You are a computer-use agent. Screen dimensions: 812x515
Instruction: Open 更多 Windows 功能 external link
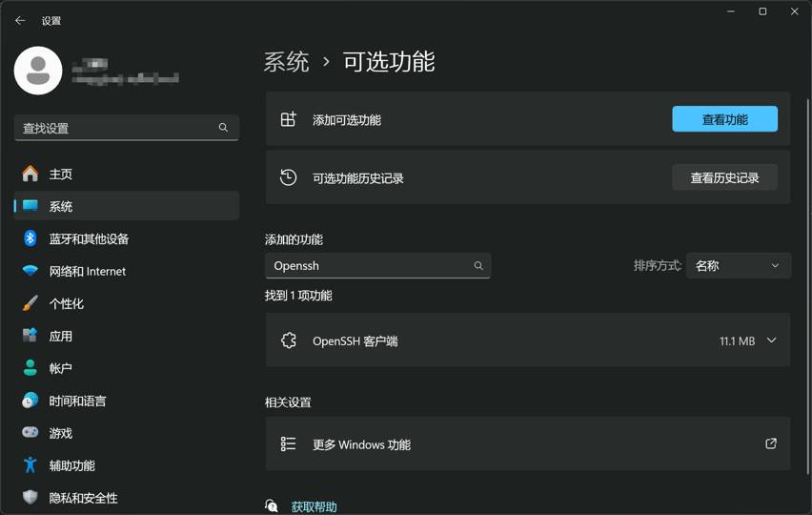[x=770, y=444]
